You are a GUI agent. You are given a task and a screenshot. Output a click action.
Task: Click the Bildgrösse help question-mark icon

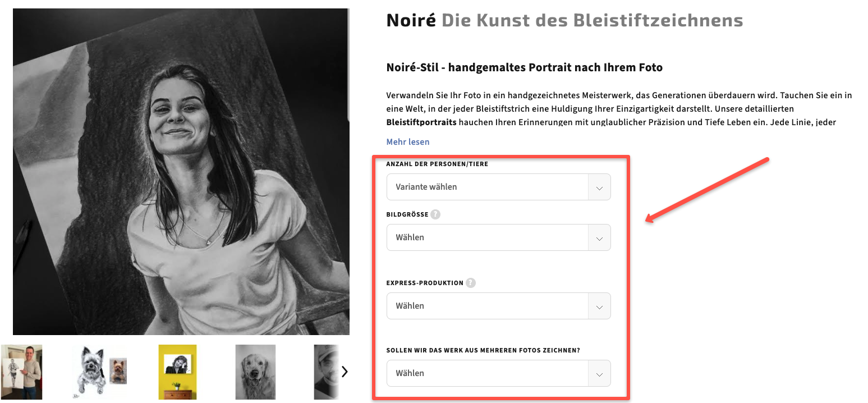[x=435, y=214]
